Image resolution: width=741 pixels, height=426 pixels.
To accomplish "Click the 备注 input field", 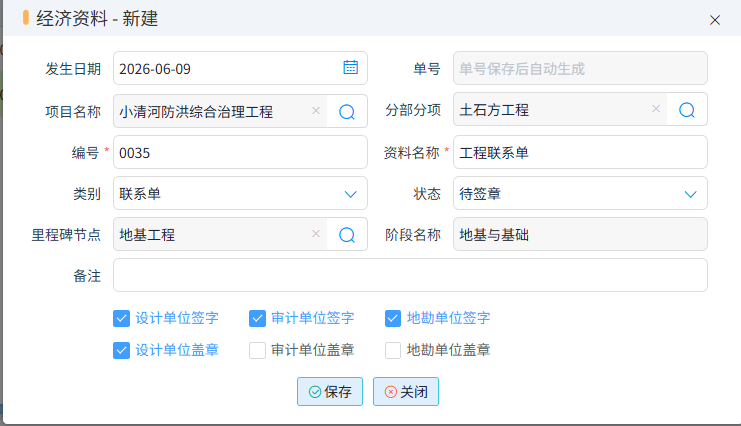I will (x=410, y=275).
